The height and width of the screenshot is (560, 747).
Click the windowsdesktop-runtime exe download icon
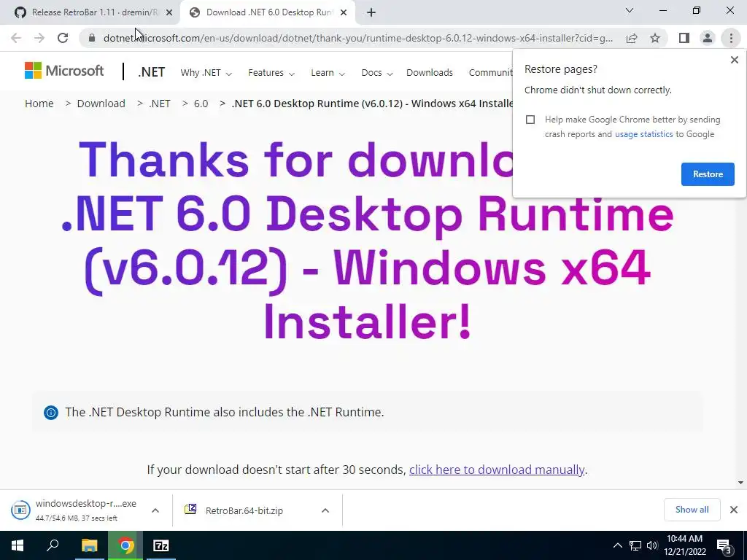(20, 510)
